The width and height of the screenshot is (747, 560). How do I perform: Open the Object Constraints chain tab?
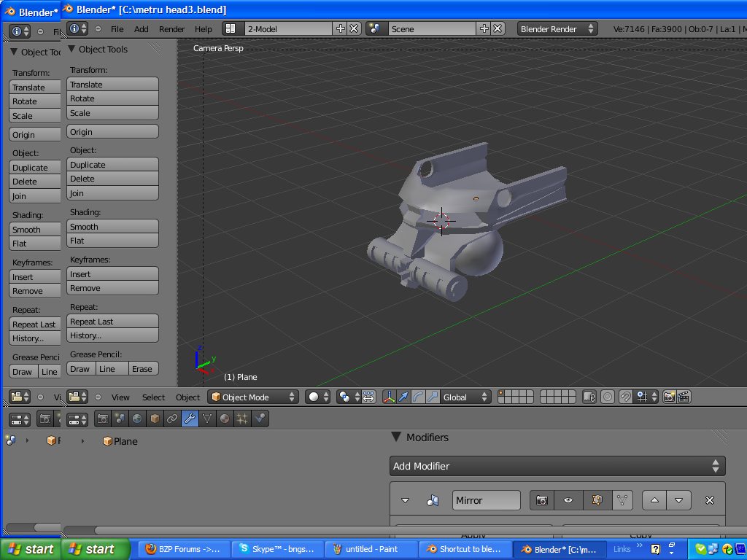pyautogui.click(x=172, y=419)
